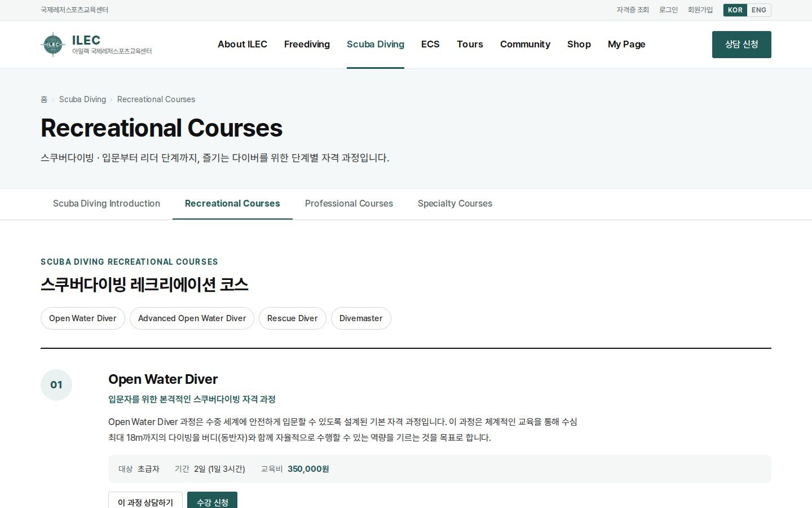The height and width of the screenshot is (508, 812).
Task: Open the Shop menu item
Action: point(579,44)
